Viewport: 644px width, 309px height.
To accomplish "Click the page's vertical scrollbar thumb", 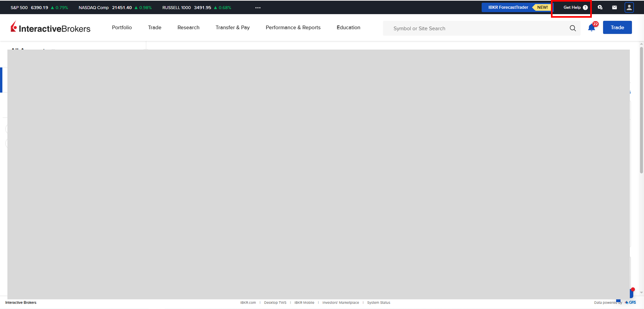I will pos(641,109).
